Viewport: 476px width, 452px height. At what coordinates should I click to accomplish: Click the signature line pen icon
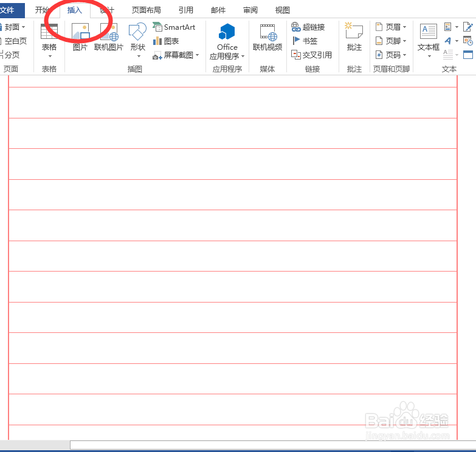[x=468, y=27]
